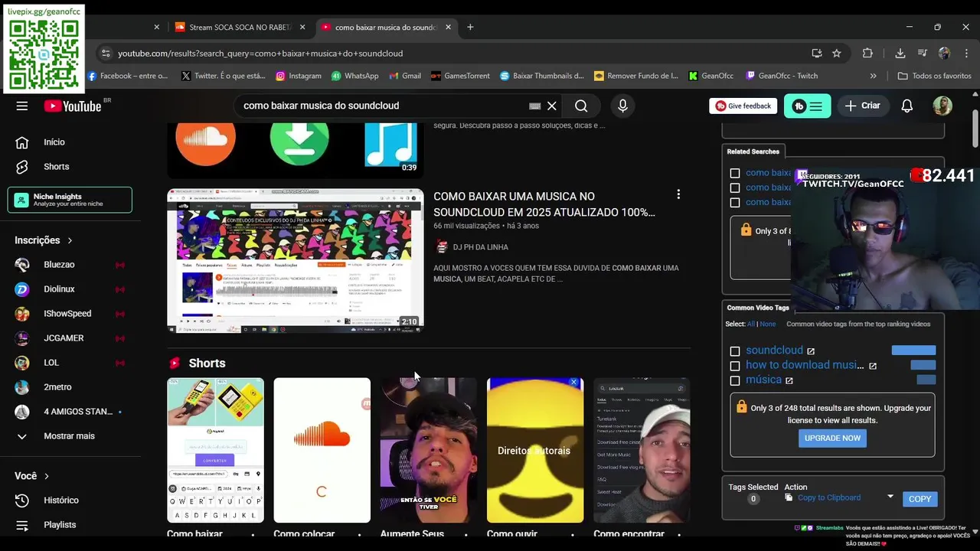Expand Mostrar mais subscriptions
This screenshot has width=980, height=551.
click(70, 435)
